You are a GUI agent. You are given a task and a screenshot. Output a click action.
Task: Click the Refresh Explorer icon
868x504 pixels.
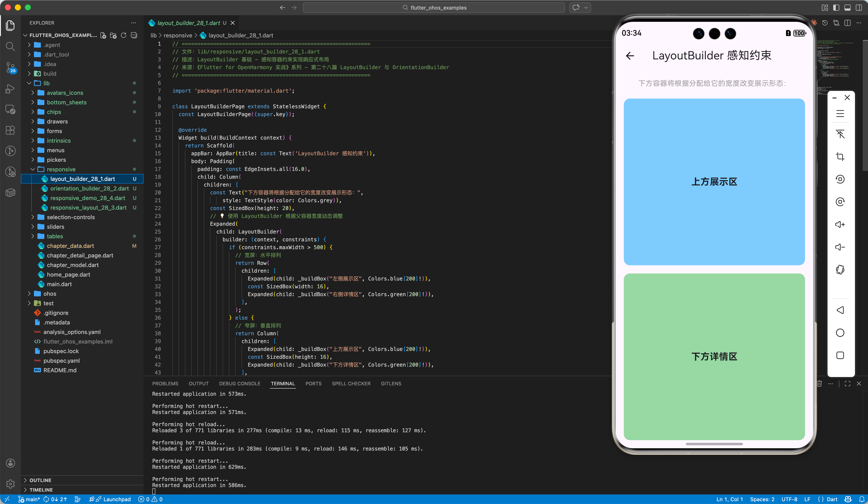[123, 35]
